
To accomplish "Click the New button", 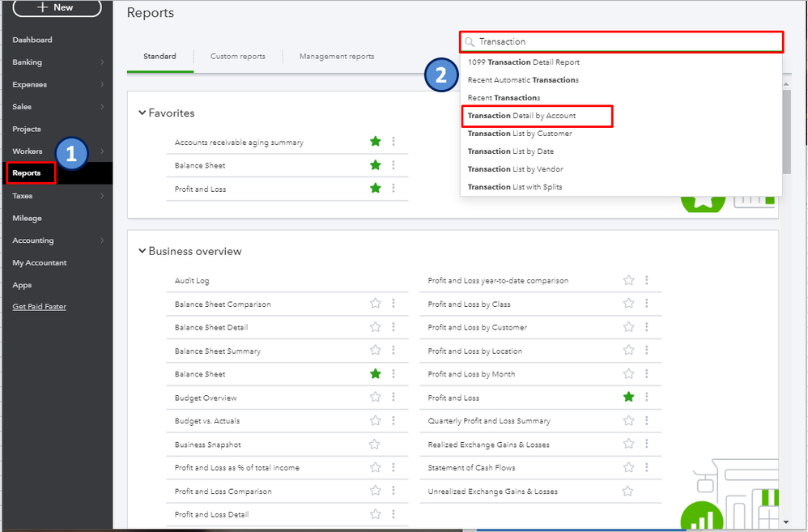I will [57, 8].
